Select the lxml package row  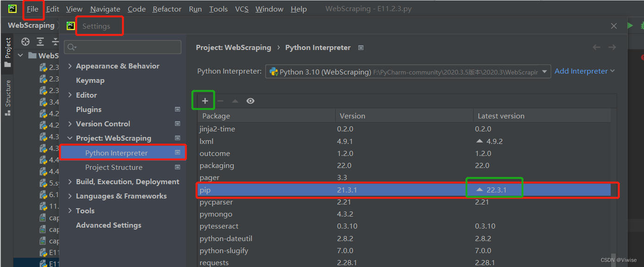[x=404, y=141]
